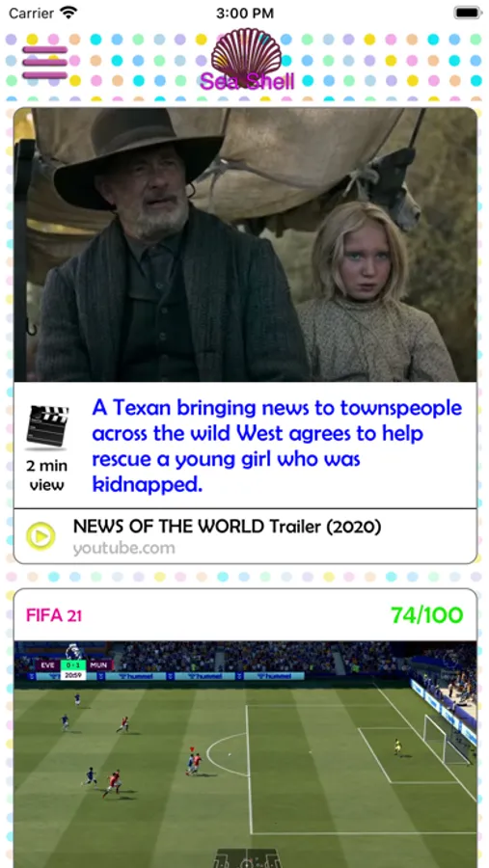Open the hamburger menu
489x868 pixels.
45,63
